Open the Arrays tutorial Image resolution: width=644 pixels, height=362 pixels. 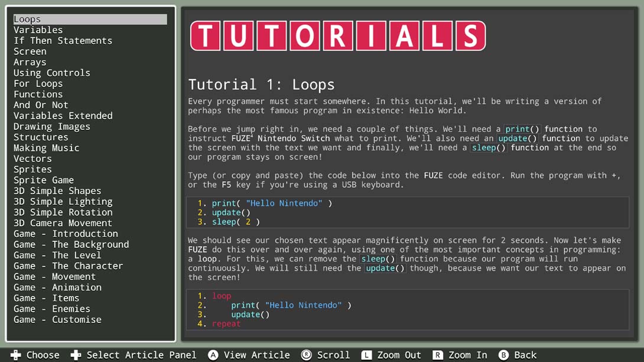tap(30, 62)
